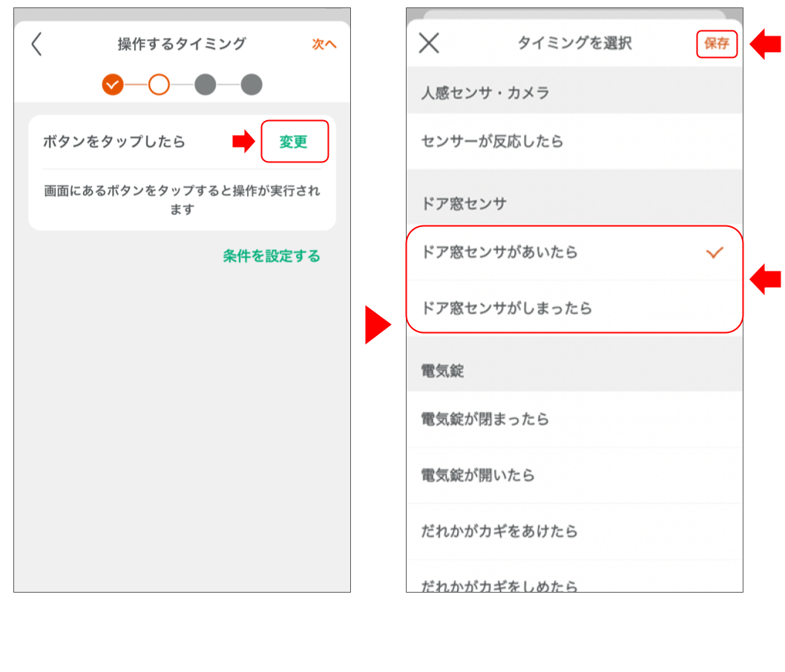Tap 次へ to proceed

pyautogui.click(x=324, y=44)
